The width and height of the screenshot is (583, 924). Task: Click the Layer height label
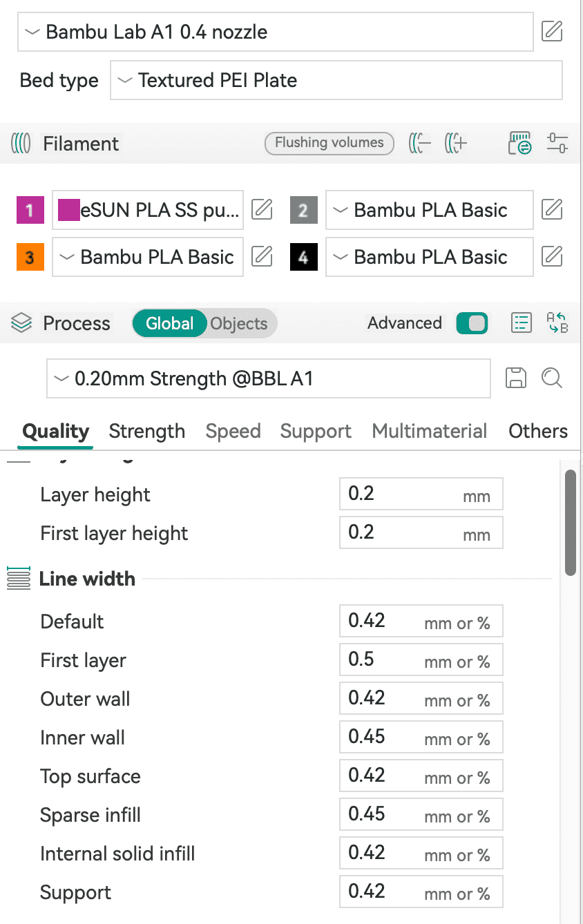[95, 494]
